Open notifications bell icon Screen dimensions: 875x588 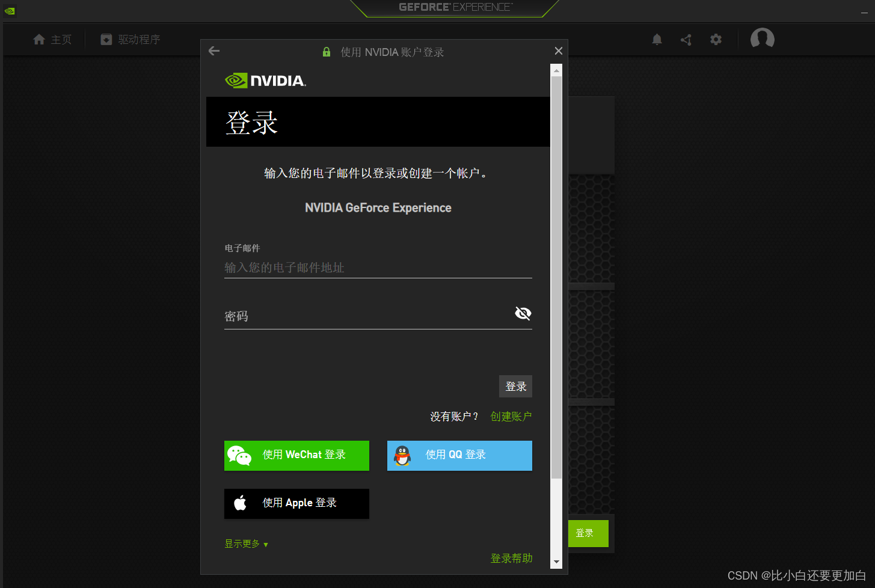pyautogui.click(x=657, y=40)
